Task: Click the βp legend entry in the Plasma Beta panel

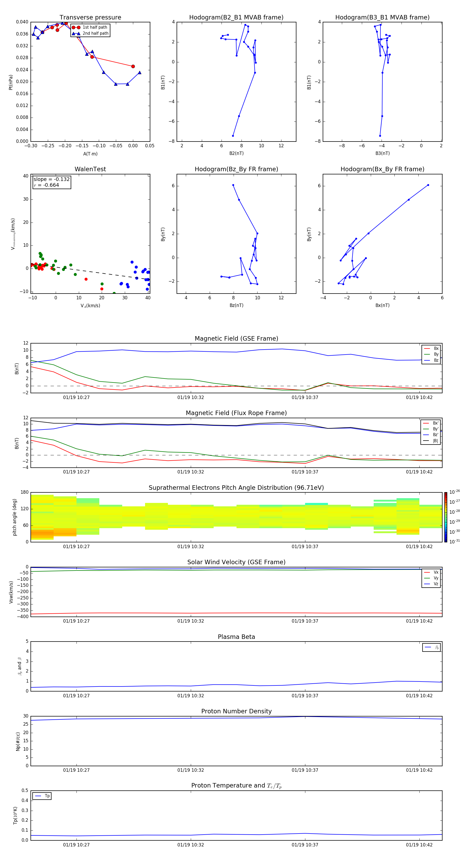Action: pyautogui.click(x=431, y=647)
